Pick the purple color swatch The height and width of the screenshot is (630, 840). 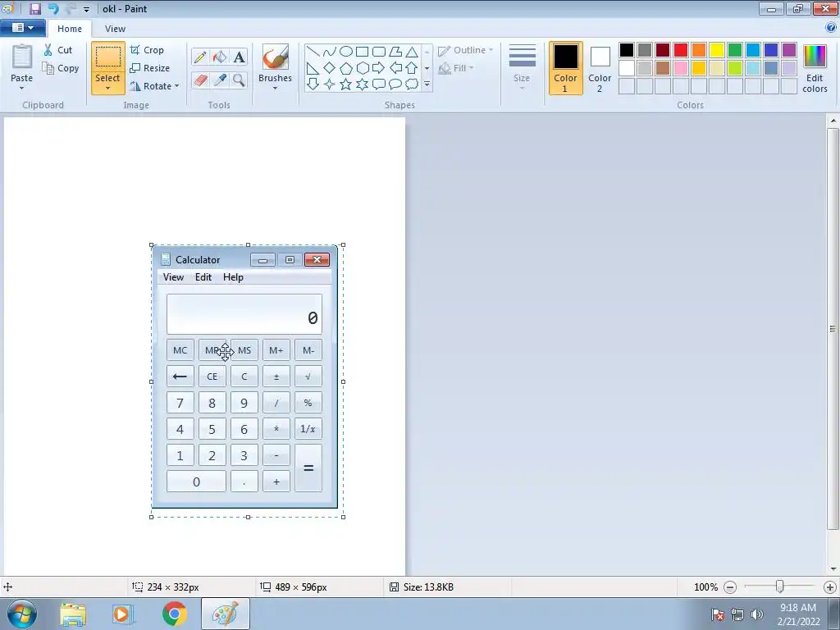(x=789, y=50)
